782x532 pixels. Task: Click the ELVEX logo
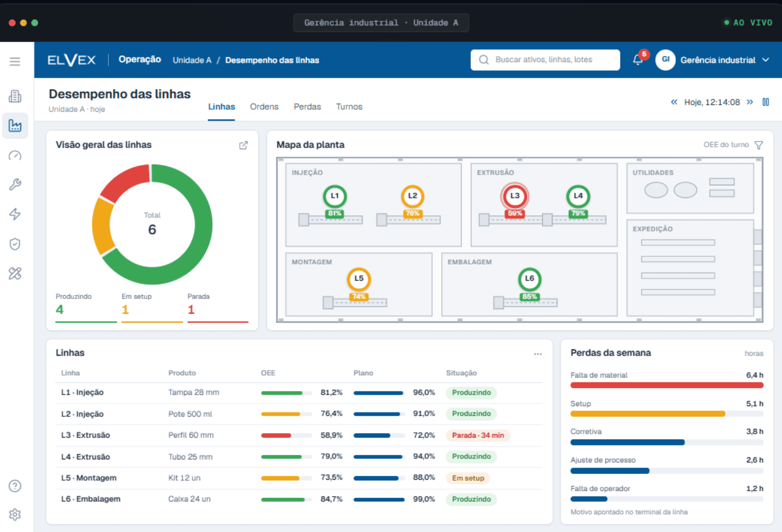coord(72,60)
